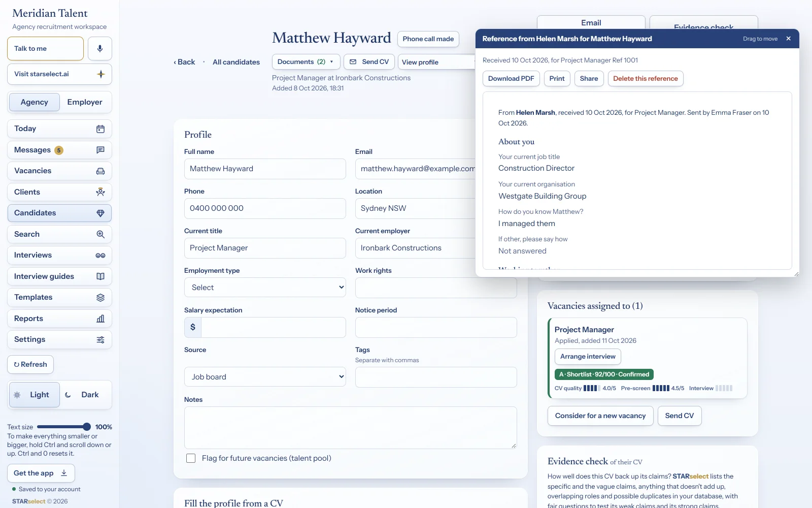
Task: Click the envelope icon on Send CV
Action: pyautogui.click(x=353, y=62)
